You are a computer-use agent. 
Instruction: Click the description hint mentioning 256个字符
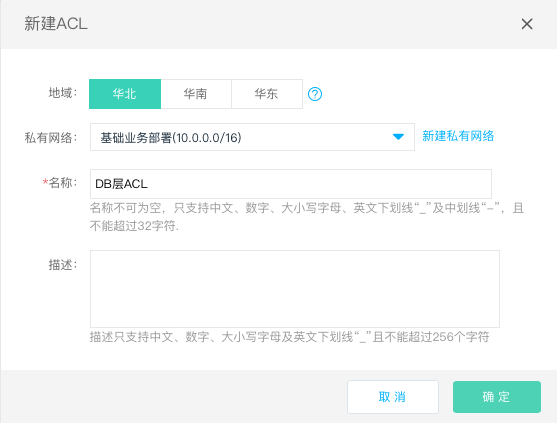[x=290, y=337]
